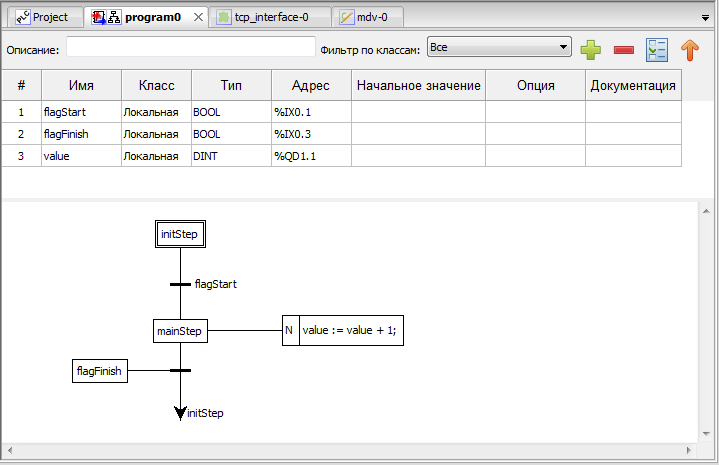Switch to the Project tab

(43, 17)
